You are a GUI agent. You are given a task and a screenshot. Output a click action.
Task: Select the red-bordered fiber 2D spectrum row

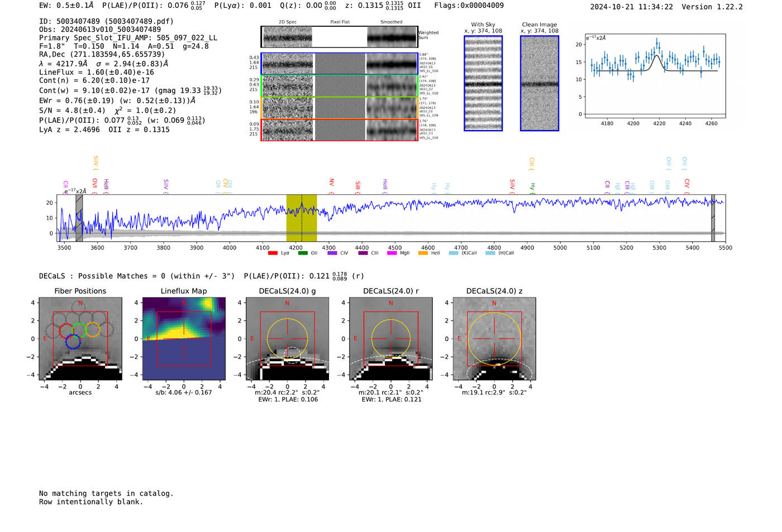[x=340, y=130]
